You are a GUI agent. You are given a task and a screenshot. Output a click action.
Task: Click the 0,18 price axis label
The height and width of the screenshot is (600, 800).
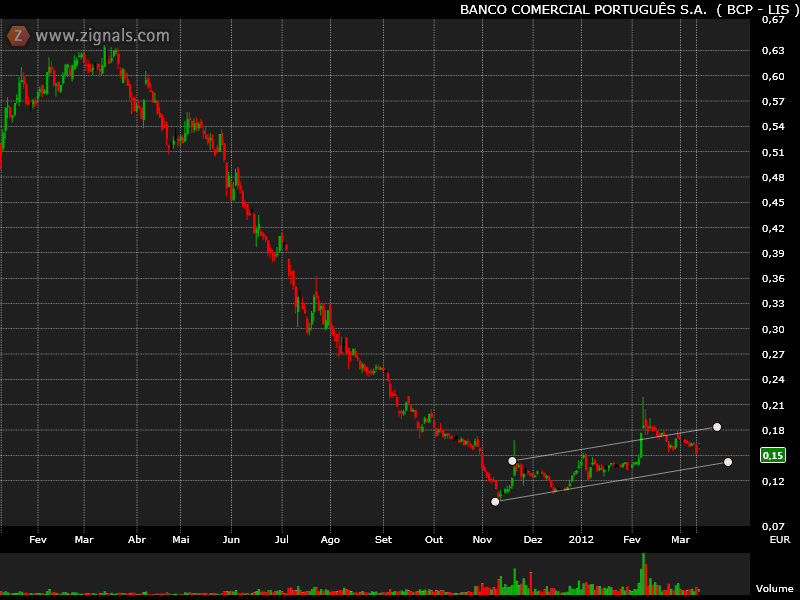click(773, 431)
